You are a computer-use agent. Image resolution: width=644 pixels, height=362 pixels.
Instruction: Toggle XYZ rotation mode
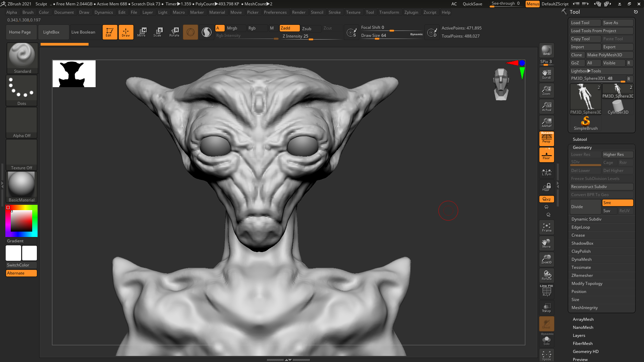(546, 199)
